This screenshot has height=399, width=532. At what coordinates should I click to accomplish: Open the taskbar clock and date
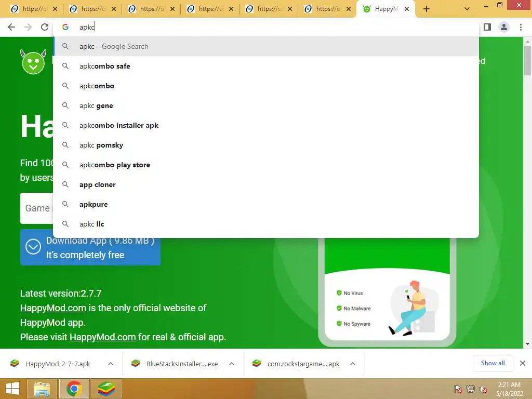[x=509, y=389]
